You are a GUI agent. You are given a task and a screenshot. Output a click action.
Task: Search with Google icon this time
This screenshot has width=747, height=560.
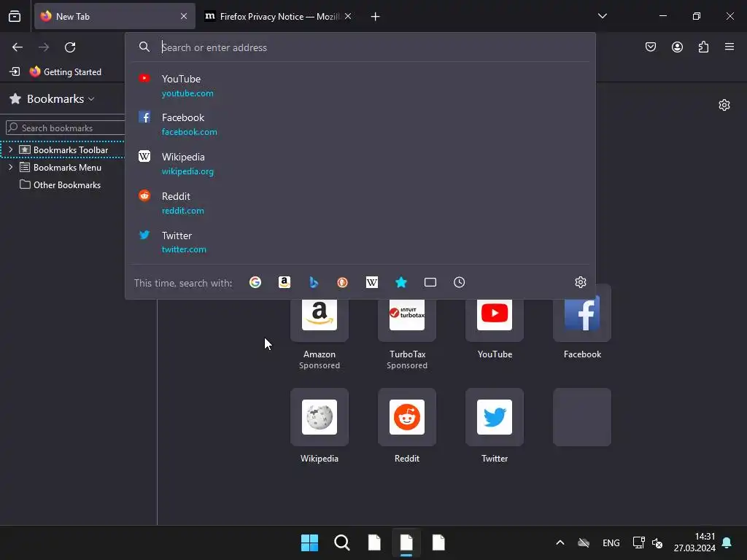255,282
